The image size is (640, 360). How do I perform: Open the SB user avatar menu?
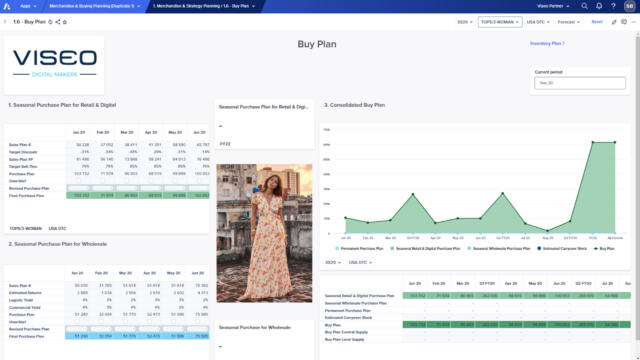629,6
